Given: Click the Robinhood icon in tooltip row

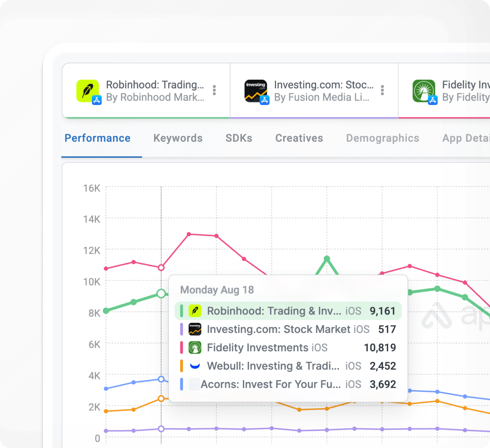Looking at the screenshot, I should click(x=195, y=311).
